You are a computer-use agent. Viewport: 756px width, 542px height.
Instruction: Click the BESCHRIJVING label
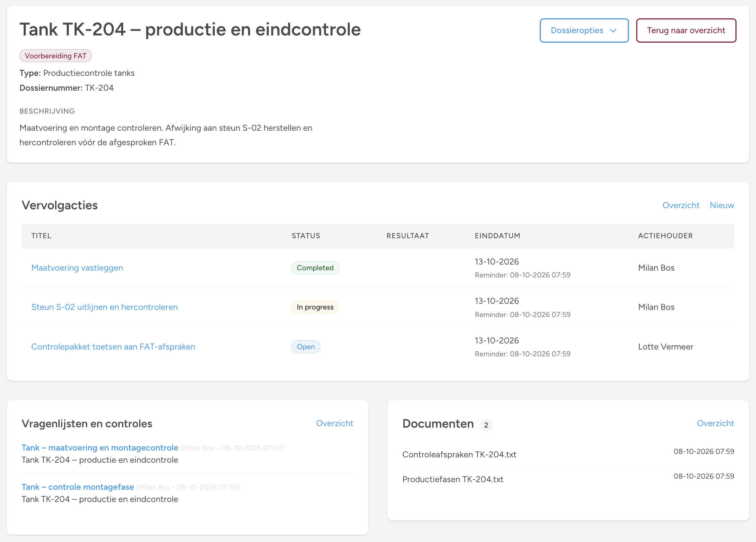pos(47,111)
